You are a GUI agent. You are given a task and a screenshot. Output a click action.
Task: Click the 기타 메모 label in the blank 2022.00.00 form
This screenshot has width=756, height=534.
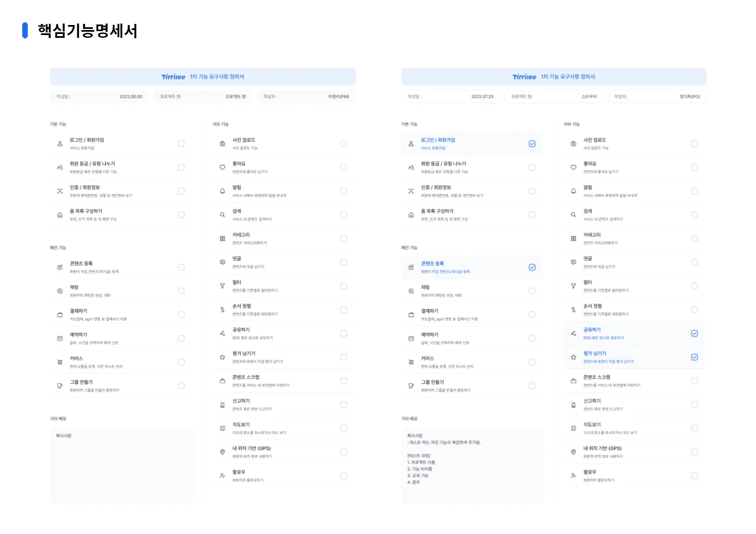coord(58,419)
